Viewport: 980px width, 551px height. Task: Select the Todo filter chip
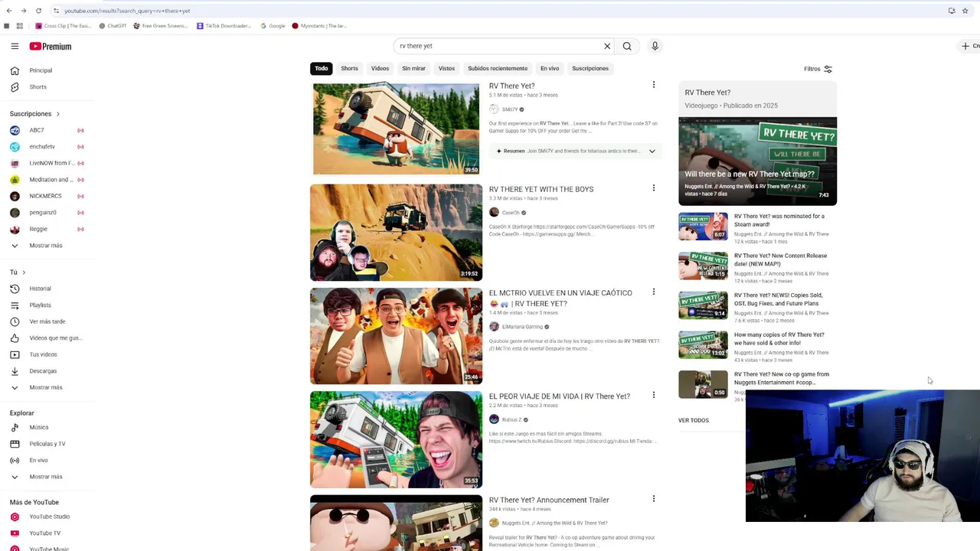[322, 69]
